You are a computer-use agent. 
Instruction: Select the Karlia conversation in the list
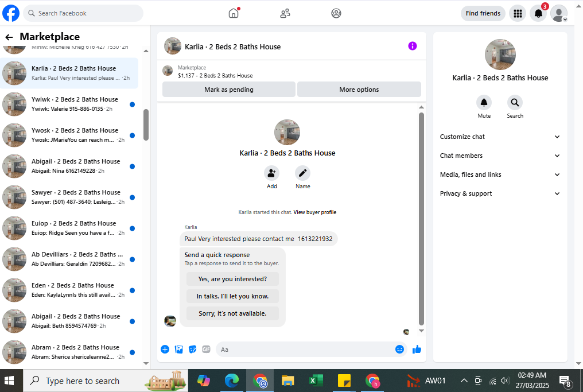click(x=69, y=73)
